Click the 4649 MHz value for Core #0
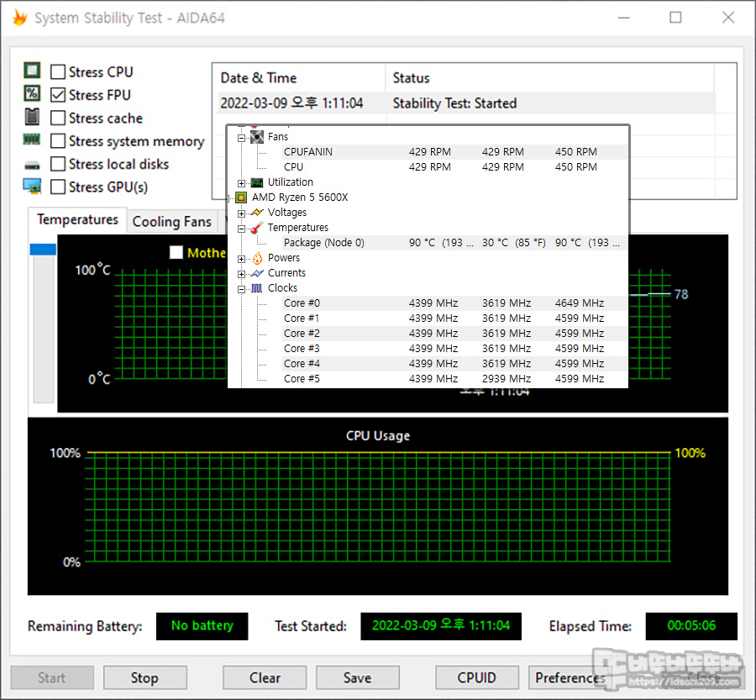The height and width of the screenshot is (700, 756). click(579, 303)
